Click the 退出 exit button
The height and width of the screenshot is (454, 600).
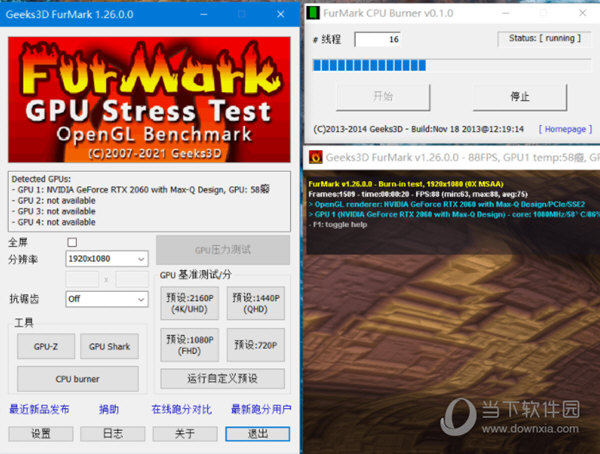click(x=258, y=434)
